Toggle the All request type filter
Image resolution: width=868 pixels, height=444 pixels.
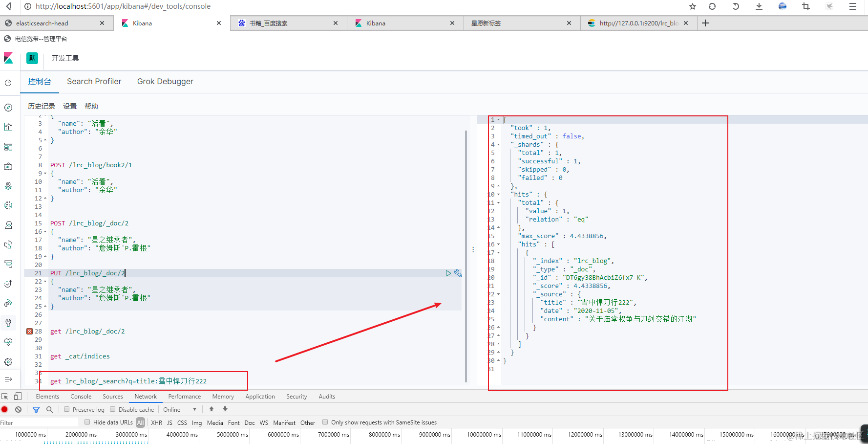(141, 422)
